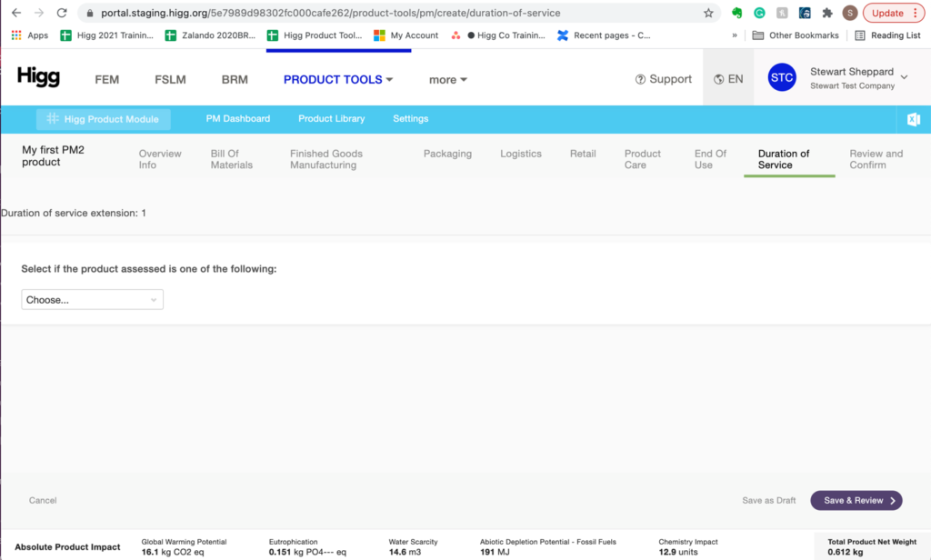Switch to the Product Care tab
This screenshot has height=560, width=931.
[x=643, y=159]
